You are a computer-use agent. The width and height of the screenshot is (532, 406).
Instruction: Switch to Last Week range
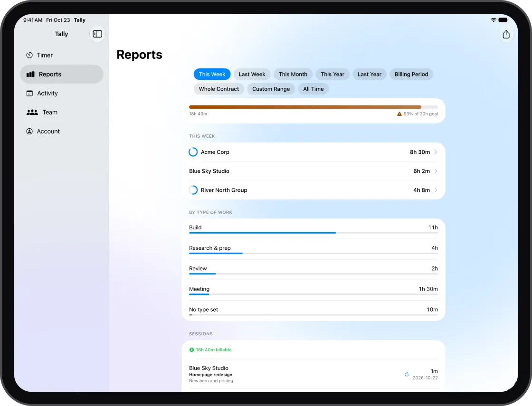(252, 74)
